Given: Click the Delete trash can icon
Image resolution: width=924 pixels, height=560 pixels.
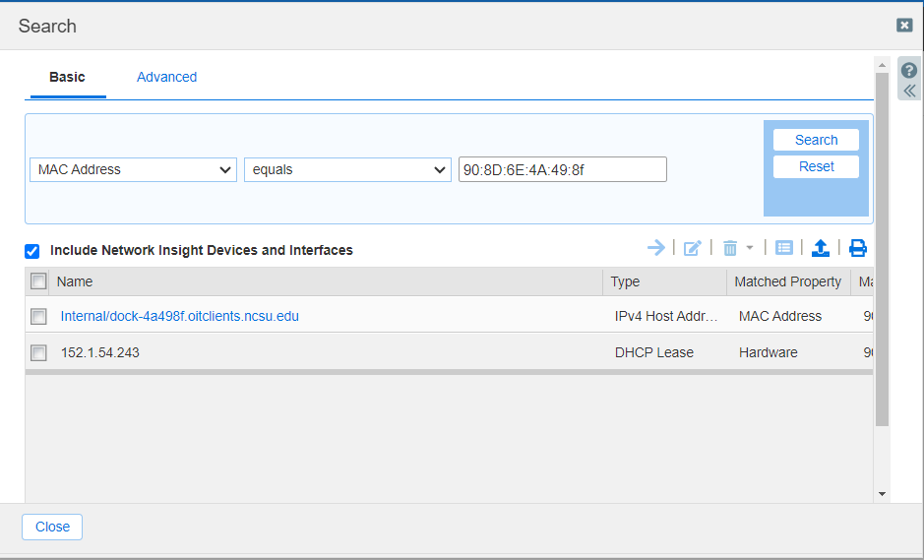Looking at the screenshot, I should click(x=730, y=248).
